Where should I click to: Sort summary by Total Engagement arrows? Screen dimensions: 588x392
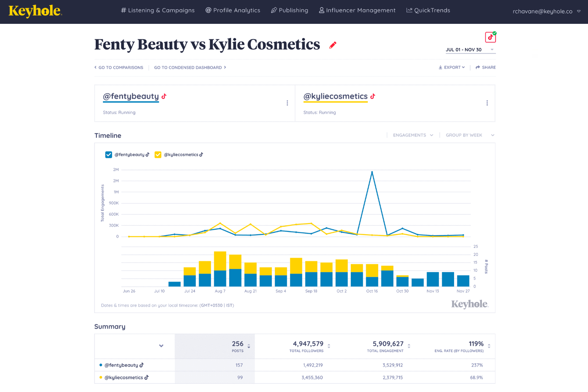pos(409,346)
